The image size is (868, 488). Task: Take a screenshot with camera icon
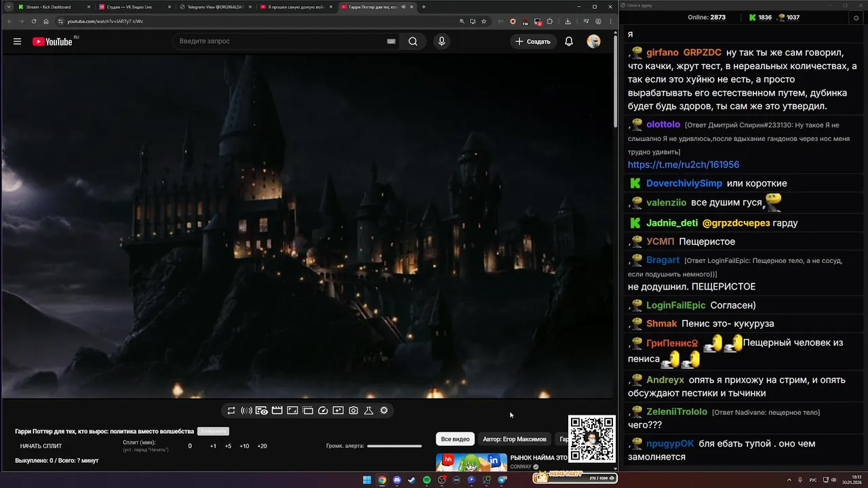point(353,411)
